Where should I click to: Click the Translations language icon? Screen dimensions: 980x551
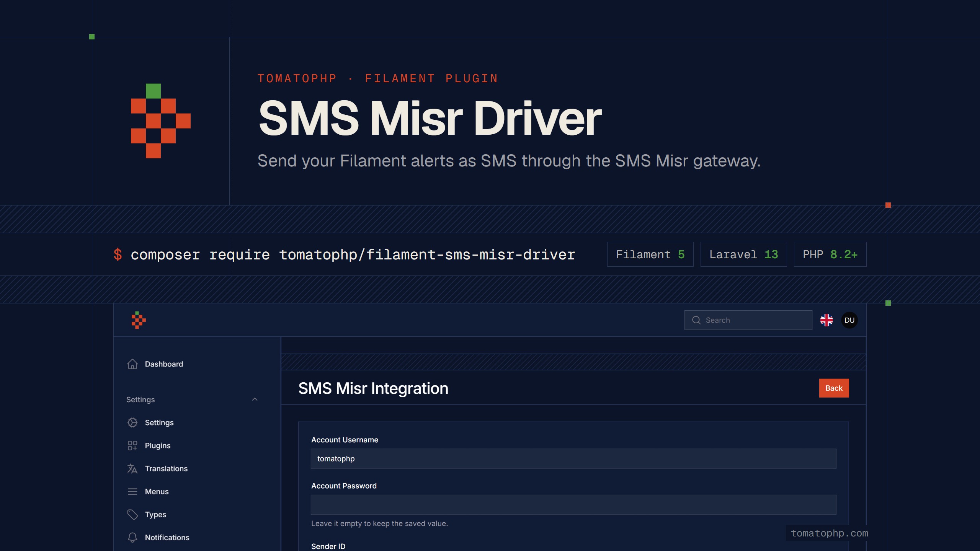132,468
